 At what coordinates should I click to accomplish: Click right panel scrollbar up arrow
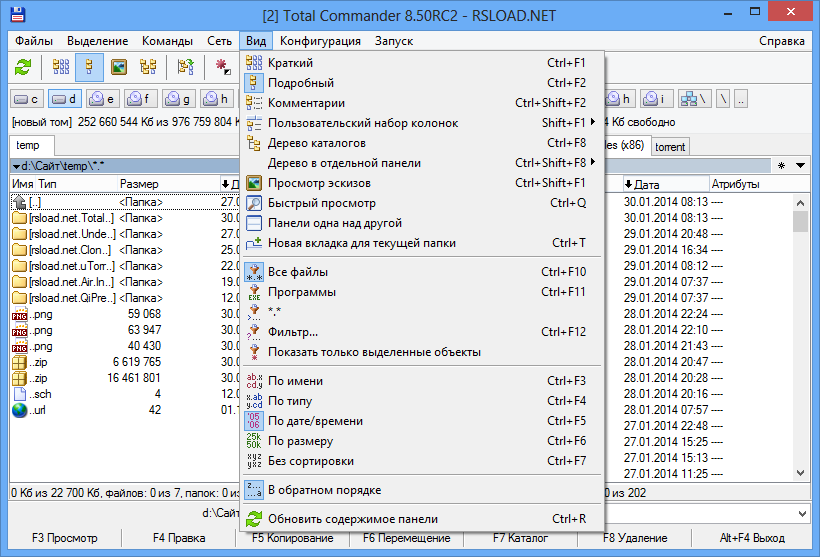click(801, 202)
